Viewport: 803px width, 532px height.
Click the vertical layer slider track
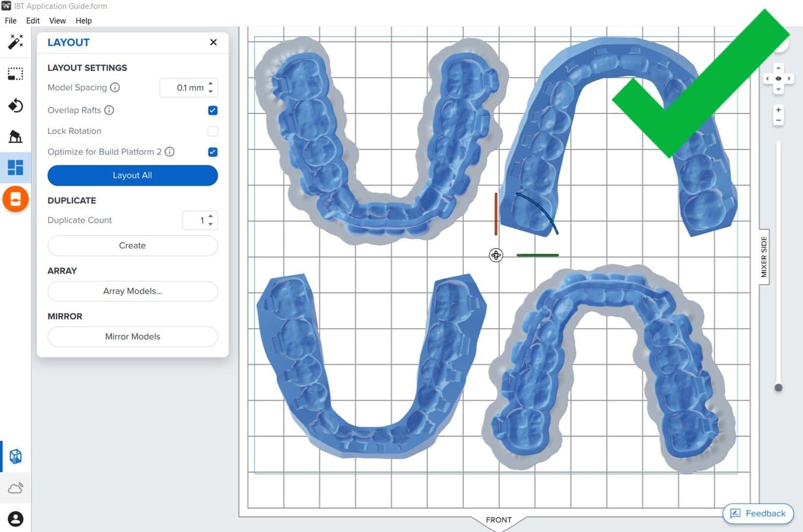click(778, 264)
